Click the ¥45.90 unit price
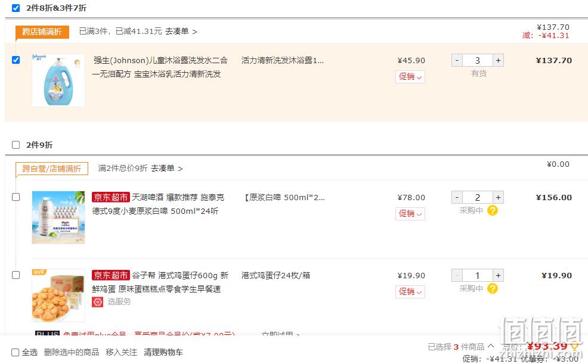Screen dimensions: 588x364 tap(411, 60)
